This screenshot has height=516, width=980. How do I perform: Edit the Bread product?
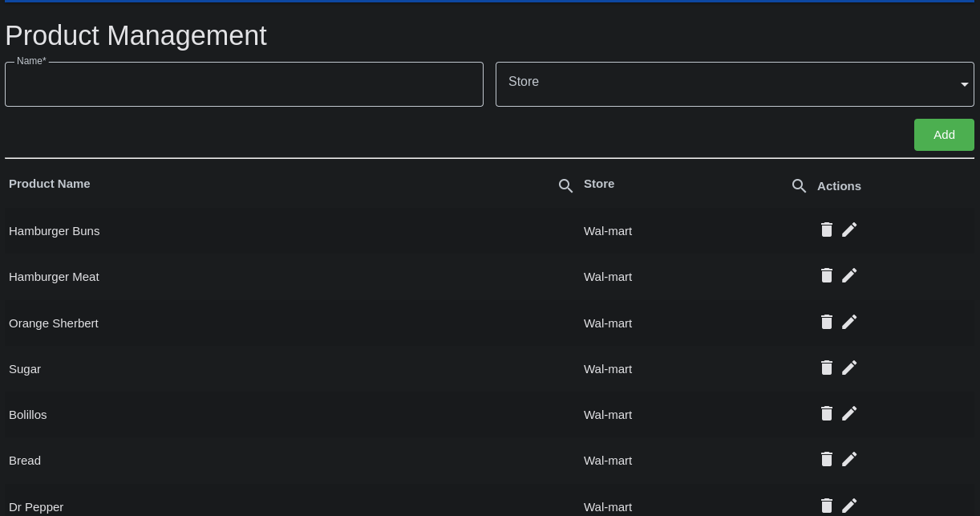(x=849, y=459)
